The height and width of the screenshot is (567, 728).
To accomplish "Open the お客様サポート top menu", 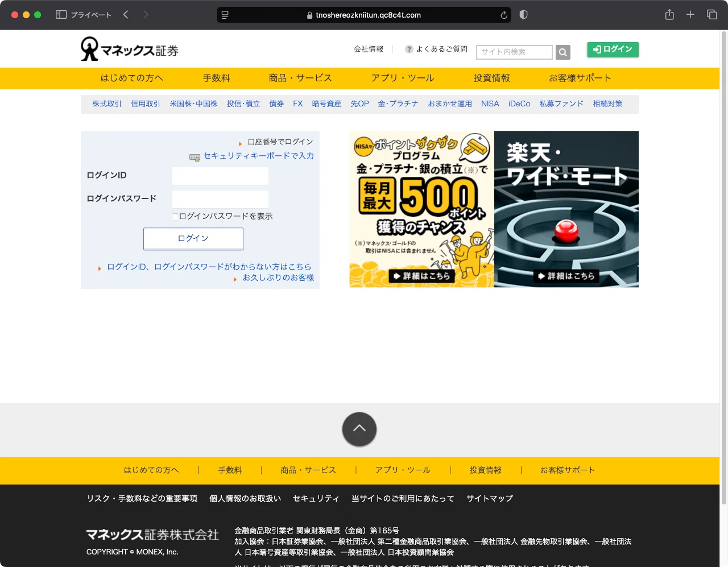I will tap(580, 78).
